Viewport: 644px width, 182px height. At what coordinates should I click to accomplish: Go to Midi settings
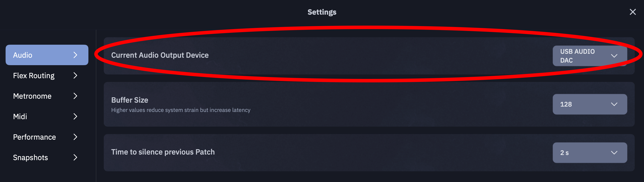click(x=47, y=117)
